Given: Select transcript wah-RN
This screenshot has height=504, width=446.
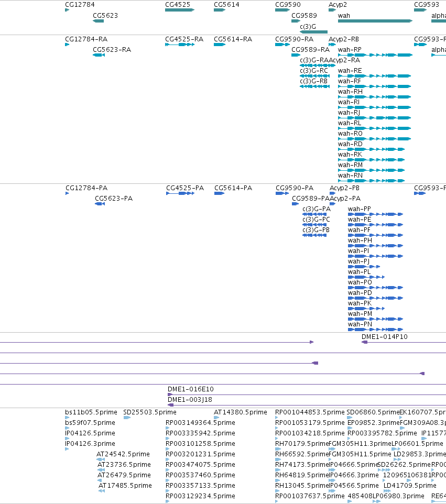Looking at the screenshot, I should pos(350,176).
